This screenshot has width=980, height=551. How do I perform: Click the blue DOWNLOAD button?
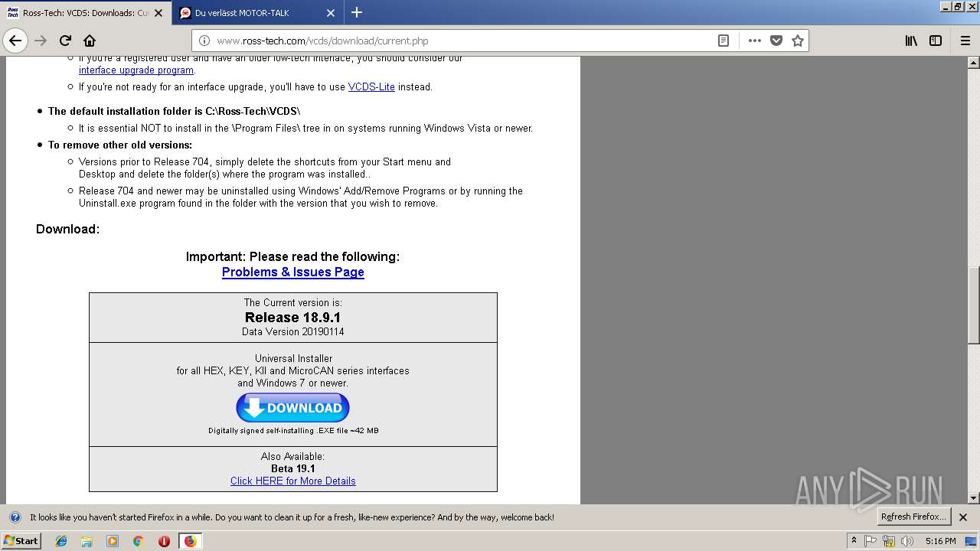[x=292, y=408]
